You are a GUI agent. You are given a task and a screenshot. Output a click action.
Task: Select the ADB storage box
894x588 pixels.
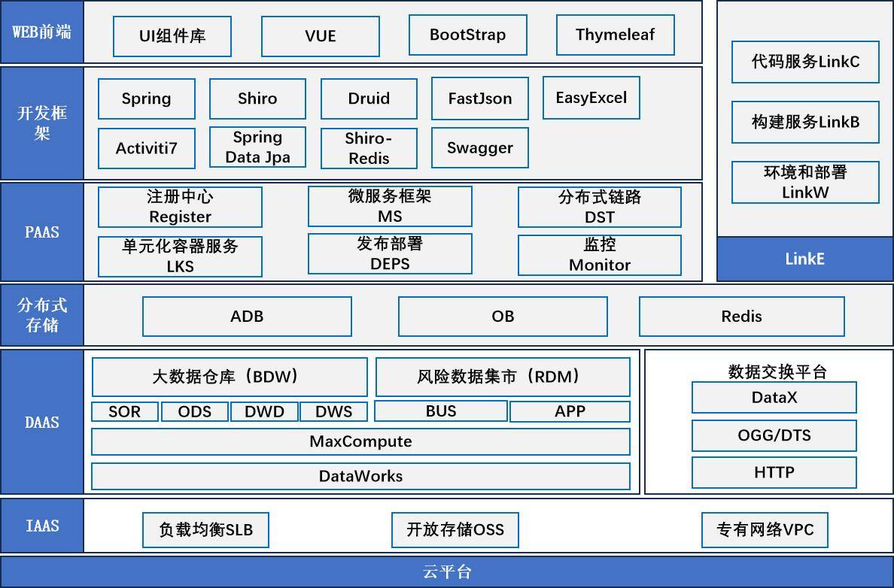tap(247, 317)
